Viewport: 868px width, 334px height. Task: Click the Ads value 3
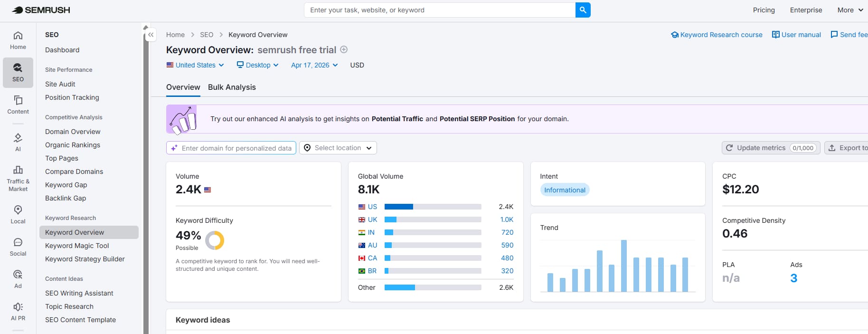[x=793, y=278]
